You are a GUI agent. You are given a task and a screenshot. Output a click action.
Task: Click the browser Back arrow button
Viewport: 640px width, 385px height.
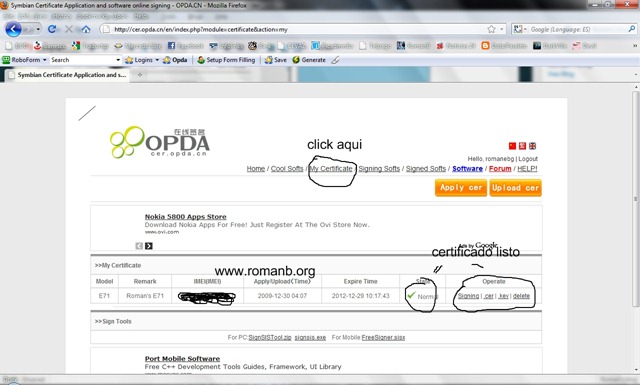coord(13,29)
